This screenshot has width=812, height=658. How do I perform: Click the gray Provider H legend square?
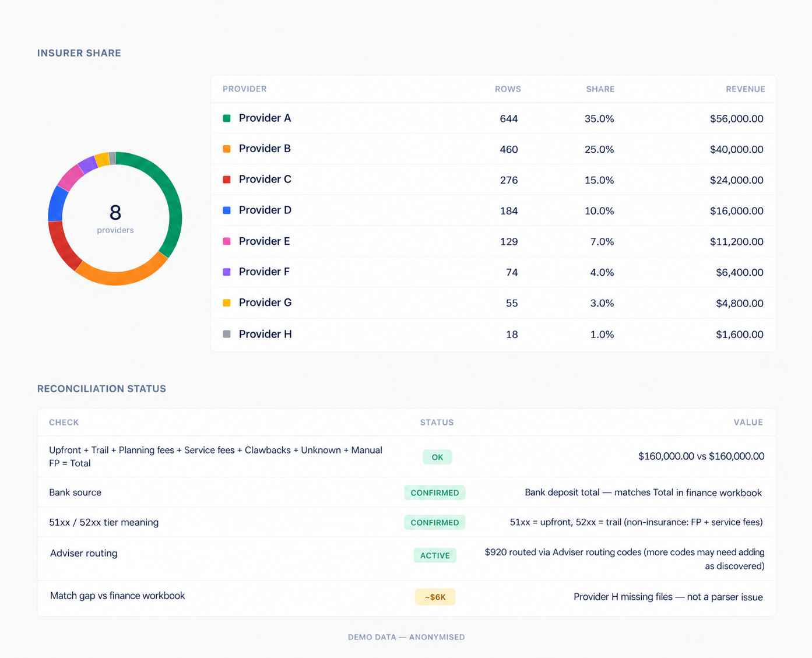click(227, 334)
